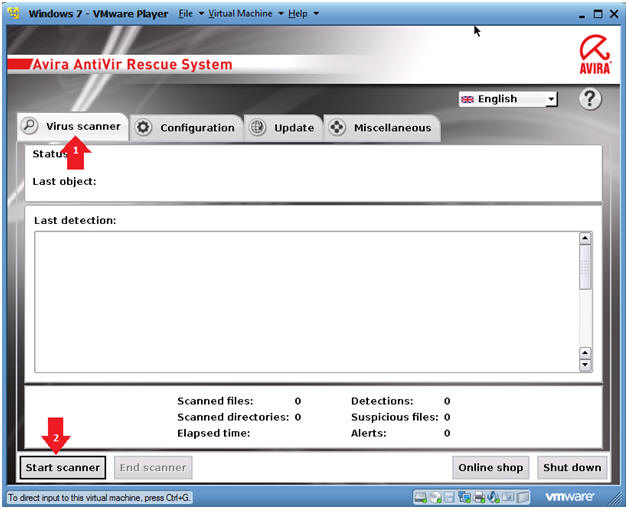This screenshot has height=509, width=628.
Task: Click the vmware logo in status bar
Action: click(x=570, y=497)
